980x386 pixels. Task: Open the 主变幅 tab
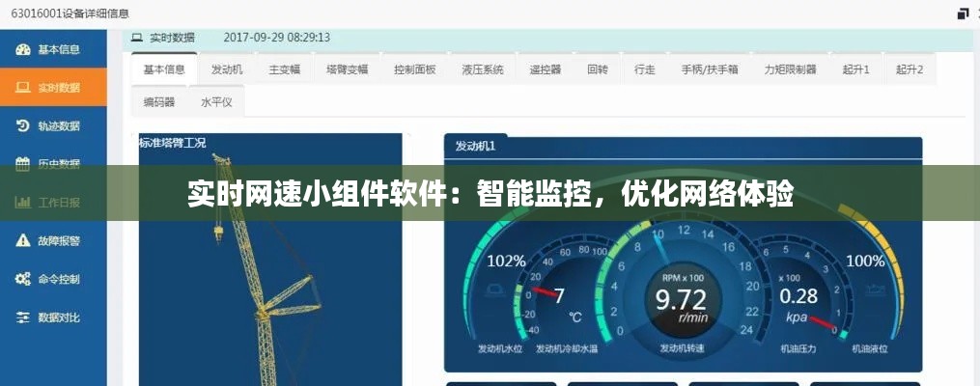coord(285,69)
